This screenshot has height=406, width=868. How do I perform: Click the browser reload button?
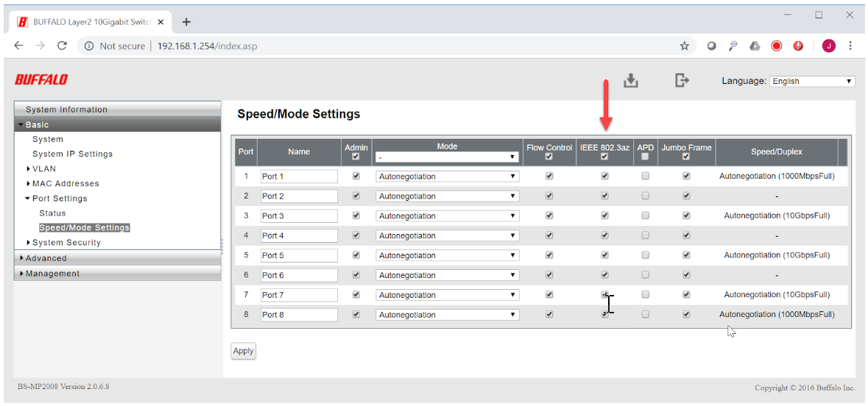tap(62, 46)
